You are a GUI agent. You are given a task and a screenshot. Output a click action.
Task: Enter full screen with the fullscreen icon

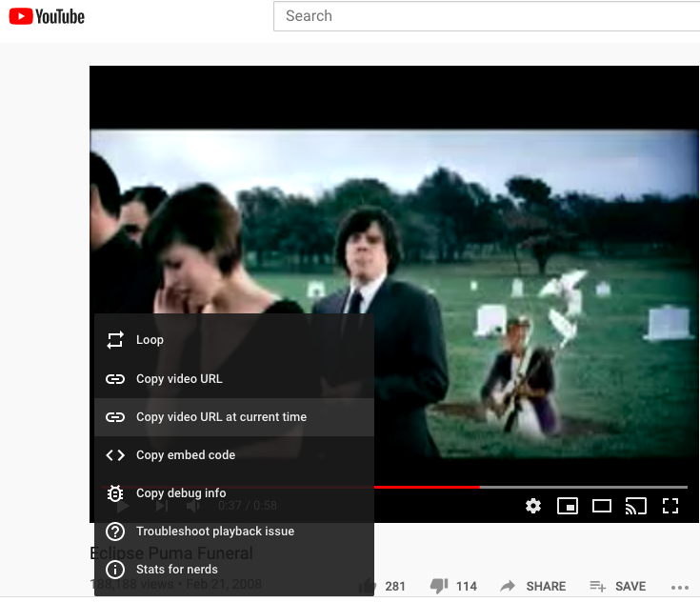point(670,506)
